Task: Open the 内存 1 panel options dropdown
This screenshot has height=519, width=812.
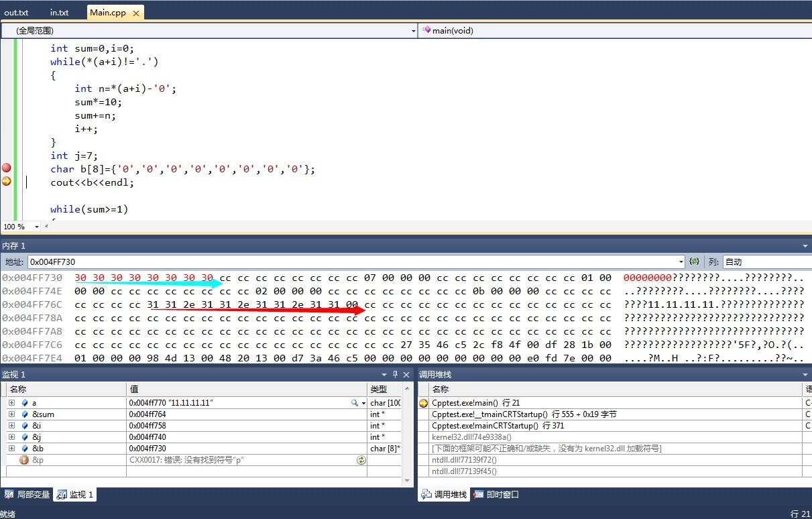Action: coord(805,246)
